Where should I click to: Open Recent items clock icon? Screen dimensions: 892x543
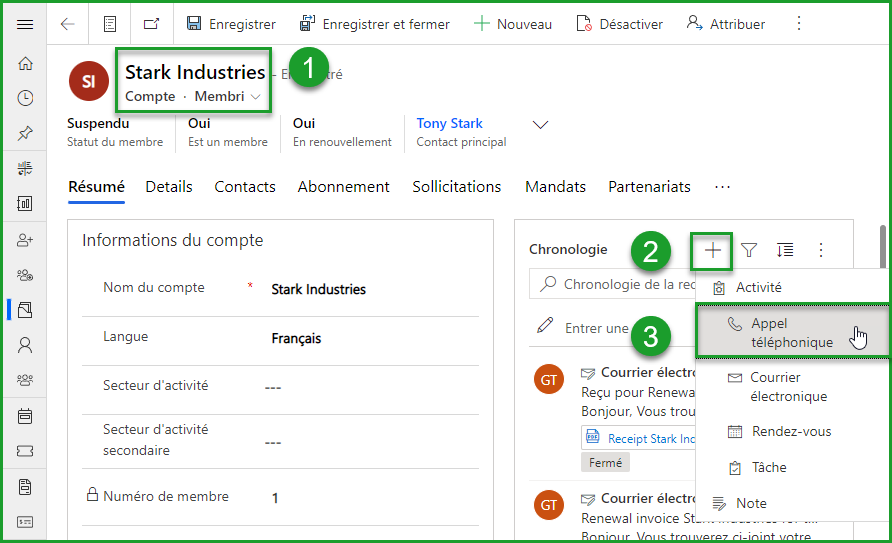click(x=25, y=98)
